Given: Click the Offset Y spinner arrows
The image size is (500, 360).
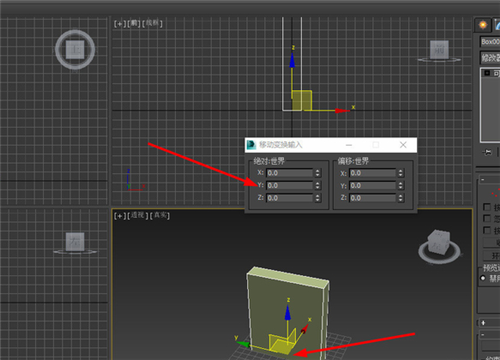Looking at the screenshot, I should pyautogui.click(x=401, y=186).
